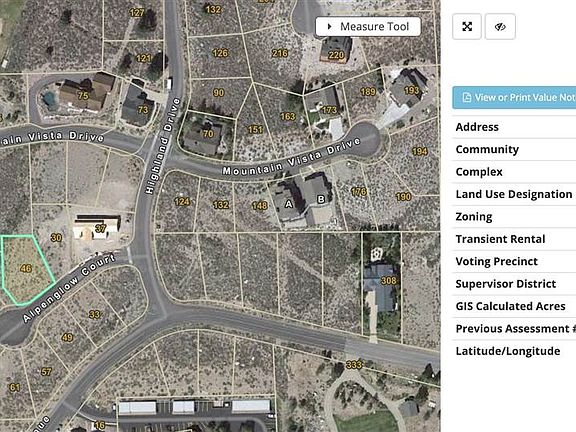The height and width of the screenshot is (432, 576).
Task: Click building unit B label
Action: (x=321, y=199)
